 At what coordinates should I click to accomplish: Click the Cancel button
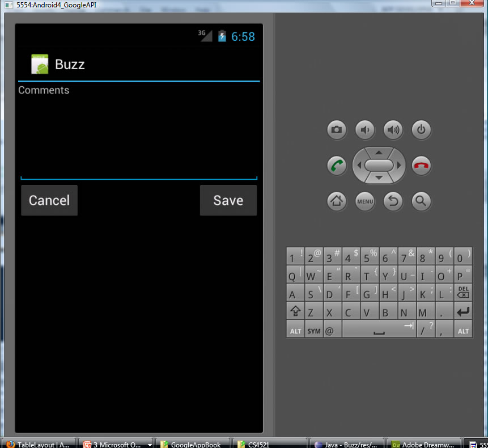pyautogui.click(x=49, y=201)
